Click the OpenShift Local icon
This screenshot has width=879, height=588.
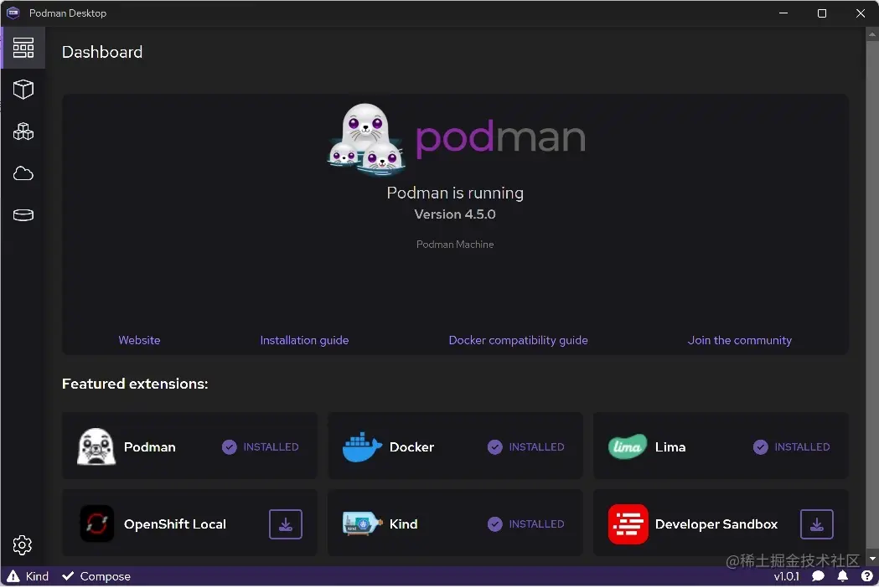(97, 524)
